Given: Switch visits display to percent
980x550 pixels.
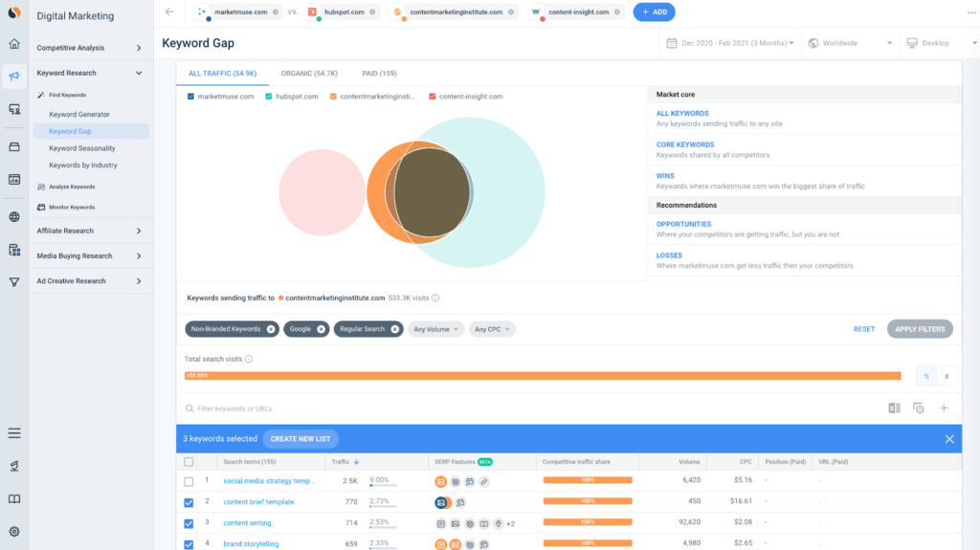Looking at the screenshot, I should pos(926,376).
